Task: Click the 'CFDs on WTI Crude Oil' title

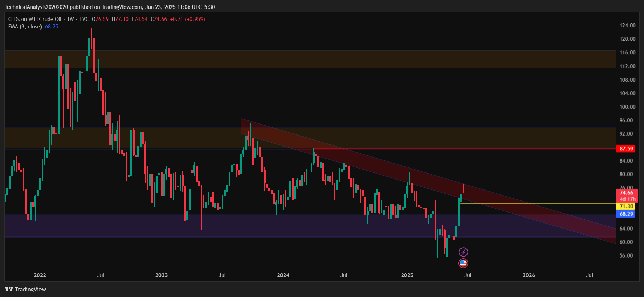Action: pyautogui.click(x=35, y=19)
